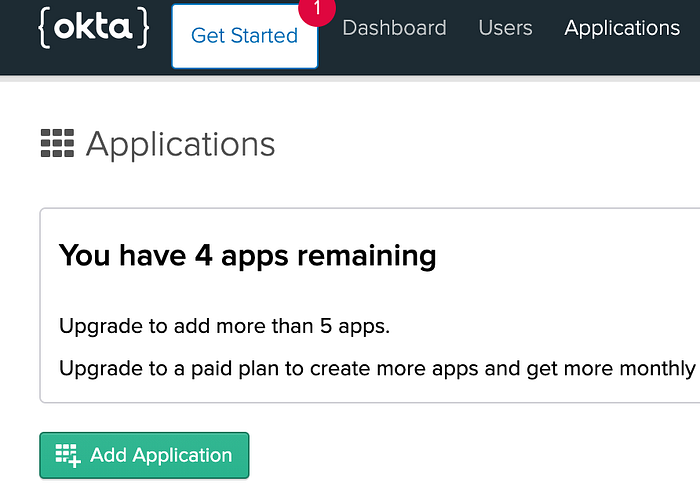
Task: Open the Get Started page
Action: coord(245,36)
